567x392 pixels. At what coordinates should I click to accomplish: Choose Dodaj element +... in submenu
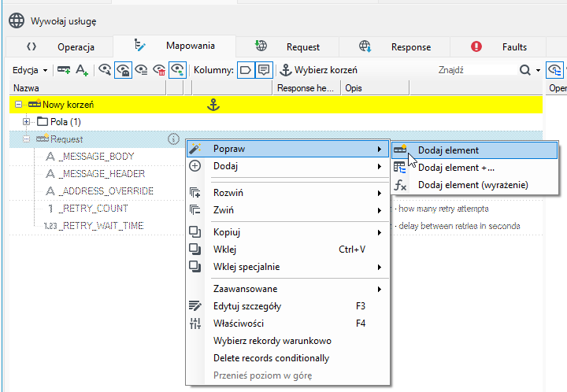click(x=474, y=168)
